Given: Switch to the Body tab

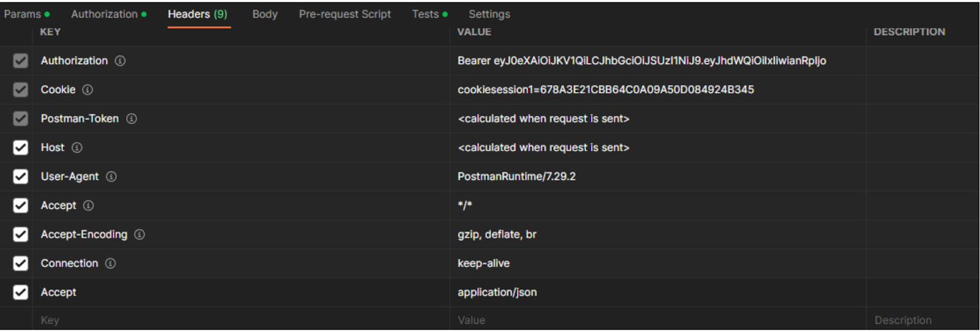Looking at the screenshot, I should 265,14.
